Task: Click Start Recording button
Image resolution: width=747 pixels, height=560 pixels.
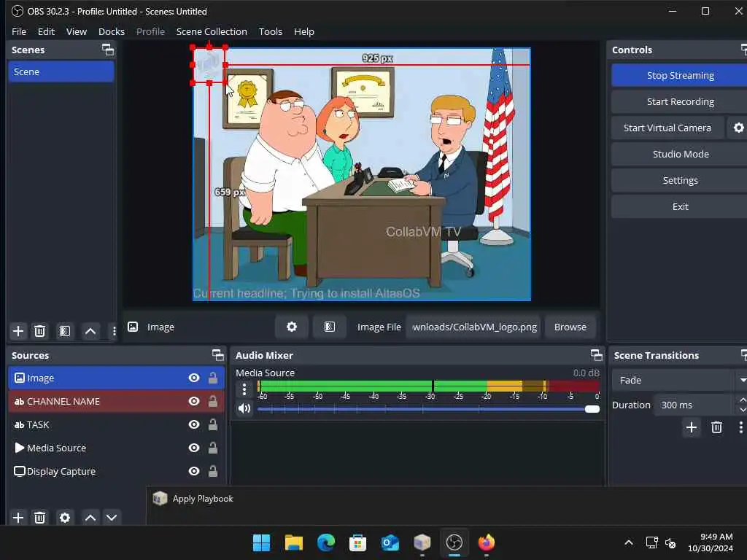Action: coord(680,101)
